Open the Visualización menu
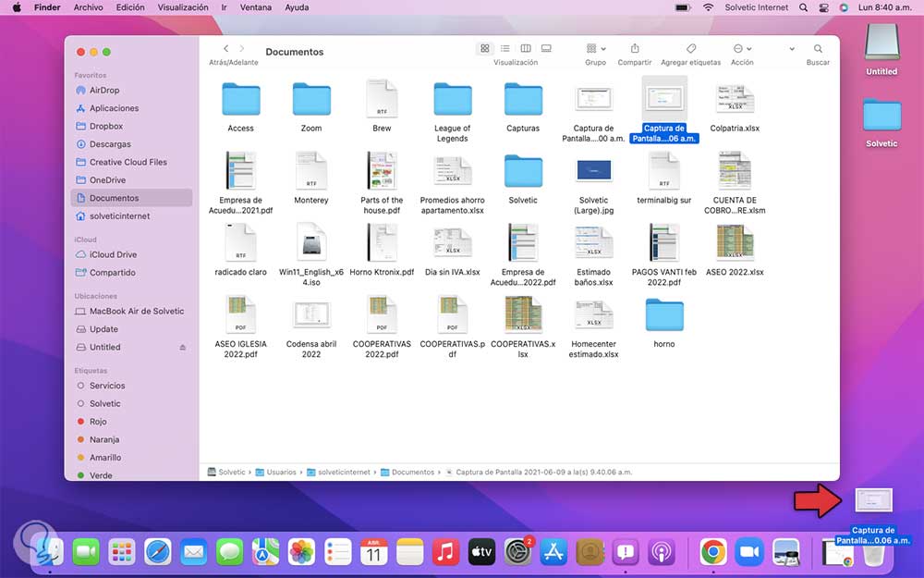 pos(183,7)
